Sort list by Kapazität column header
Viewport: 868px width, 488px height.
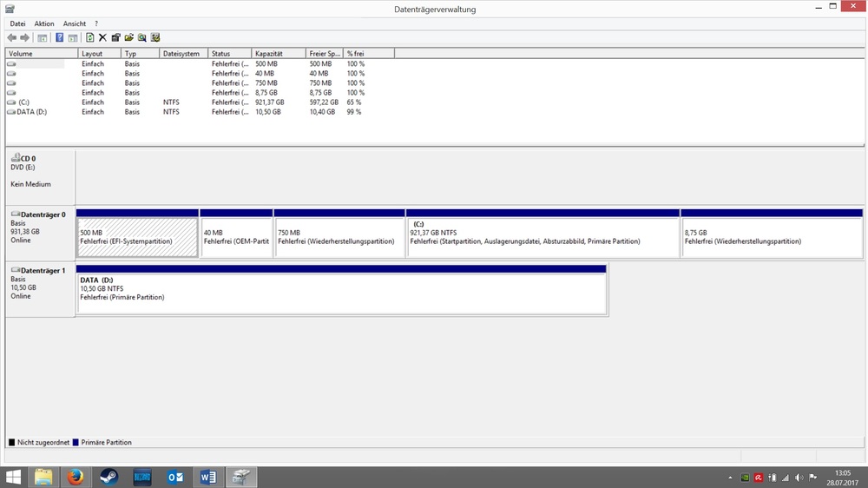pos(278,54)
